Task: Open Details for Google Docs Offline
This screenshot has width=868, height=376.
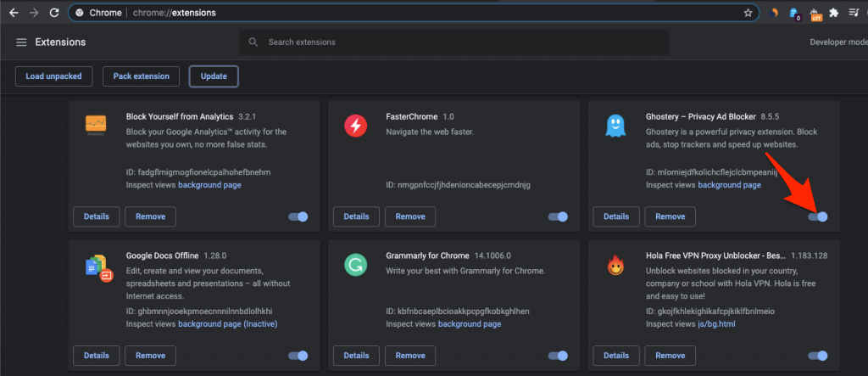Action: coord(97,356)
